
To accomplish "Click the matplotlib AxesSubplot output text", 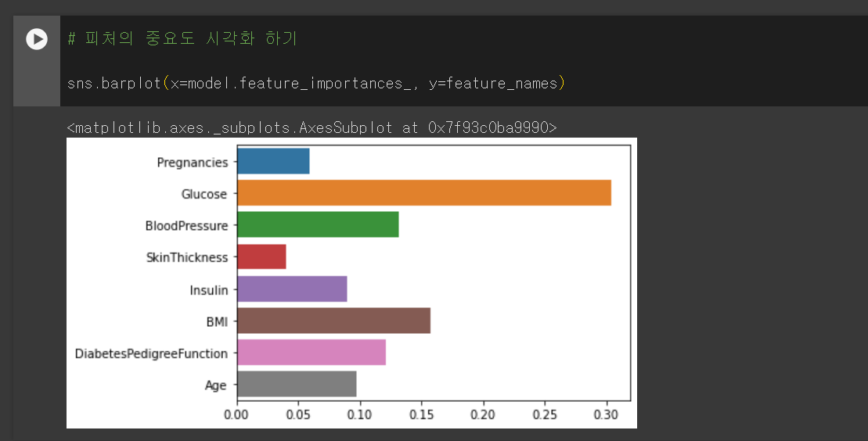I will click(312, 127).
